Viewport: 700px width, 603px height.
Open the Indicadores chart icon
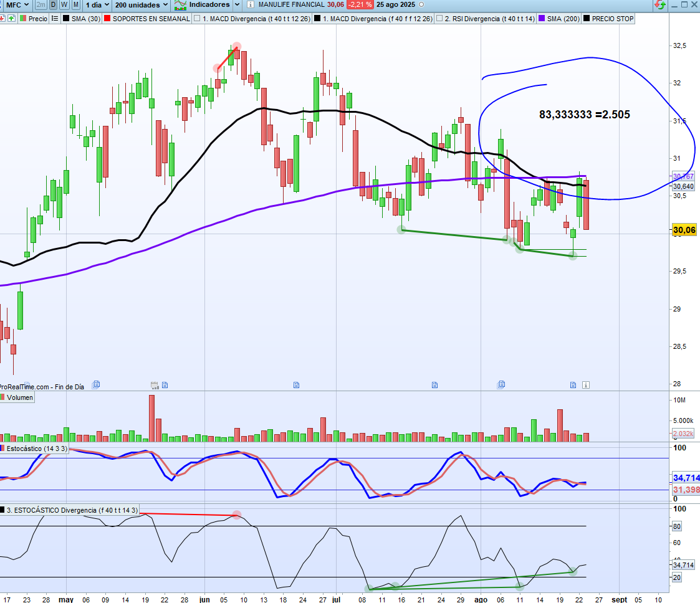tap(180, 5)
